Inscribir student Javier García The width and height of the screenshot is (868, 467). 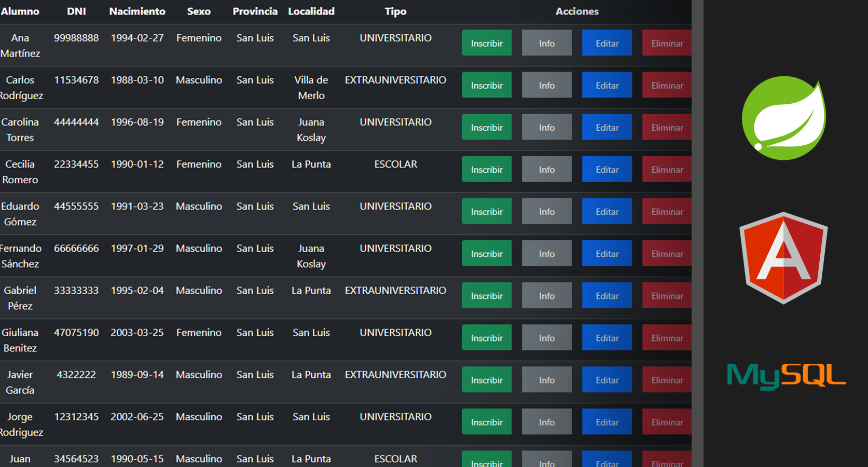pyautogui.click(x=486, y=379)
